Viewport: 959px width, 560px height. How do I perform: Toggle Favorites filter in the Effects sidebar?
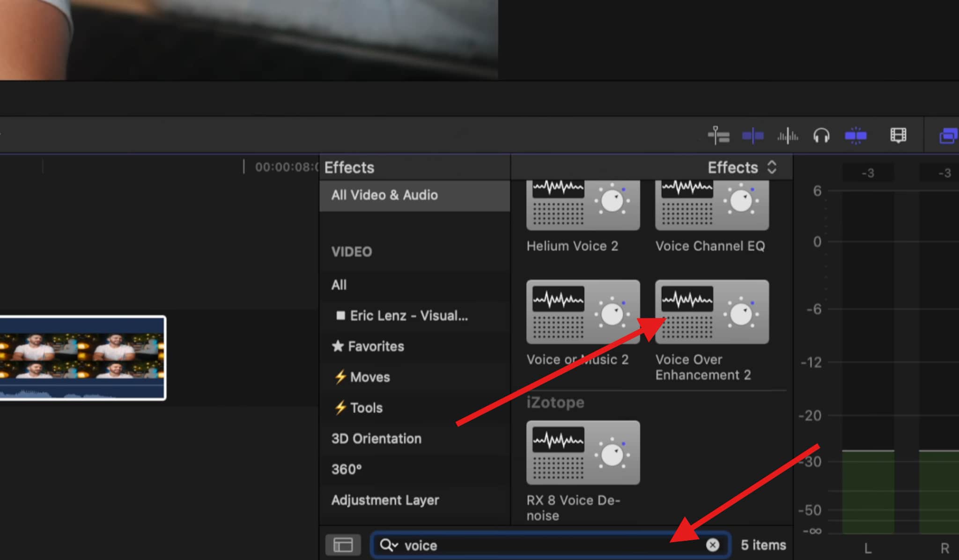pyautogui.click(x=376, y=346)
